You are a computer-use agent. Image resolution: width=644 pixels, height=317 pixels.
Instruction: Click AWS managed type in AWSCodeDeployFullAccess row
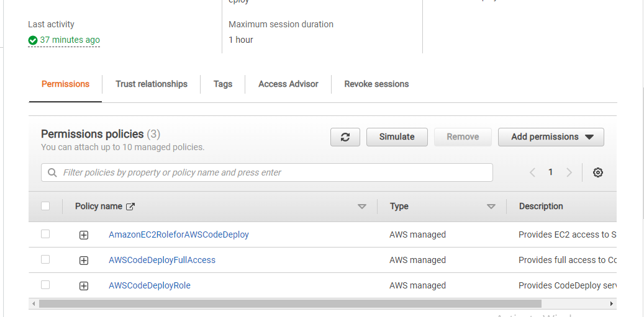(x=417, y=260)
